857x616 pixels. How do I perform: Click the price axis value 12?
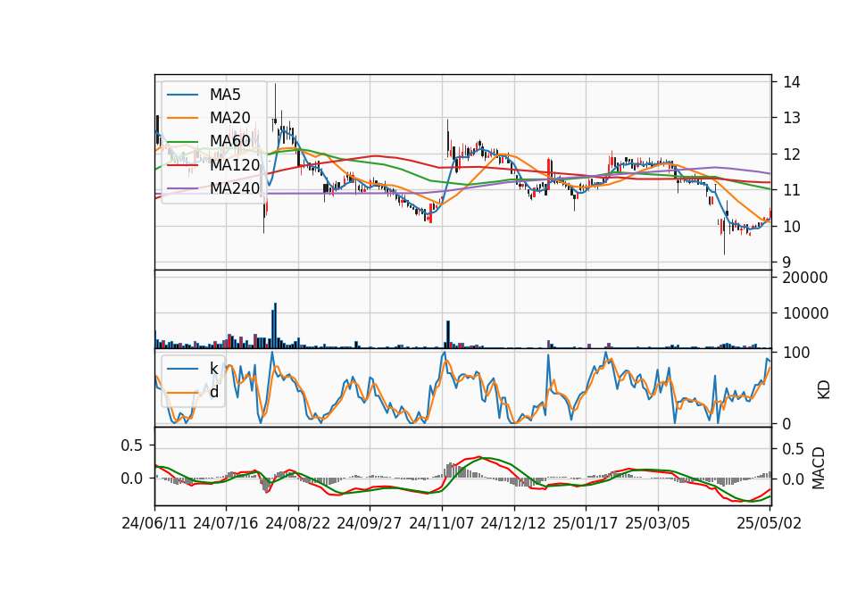(792, 154)
